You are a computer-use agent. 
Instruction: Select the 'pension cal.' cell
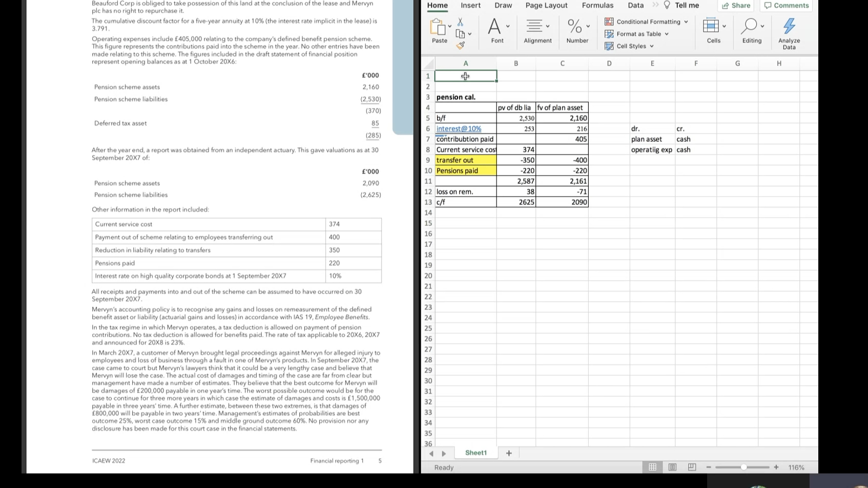[x=465, y=97]
